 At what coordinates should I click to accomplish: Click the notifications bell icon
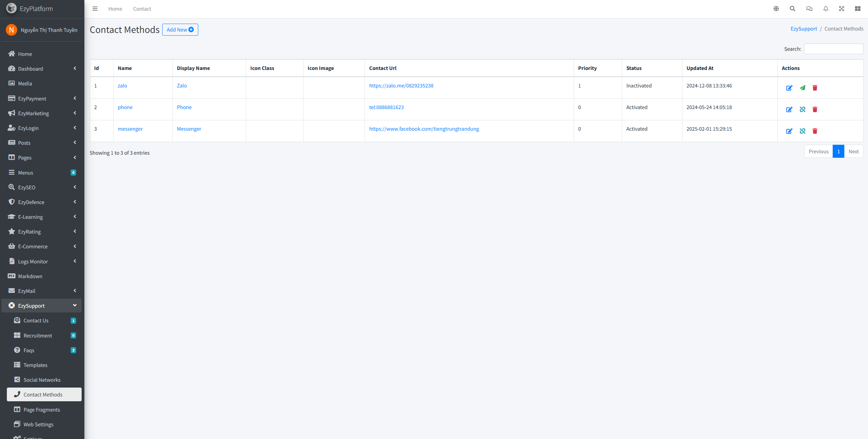(826, 9)
